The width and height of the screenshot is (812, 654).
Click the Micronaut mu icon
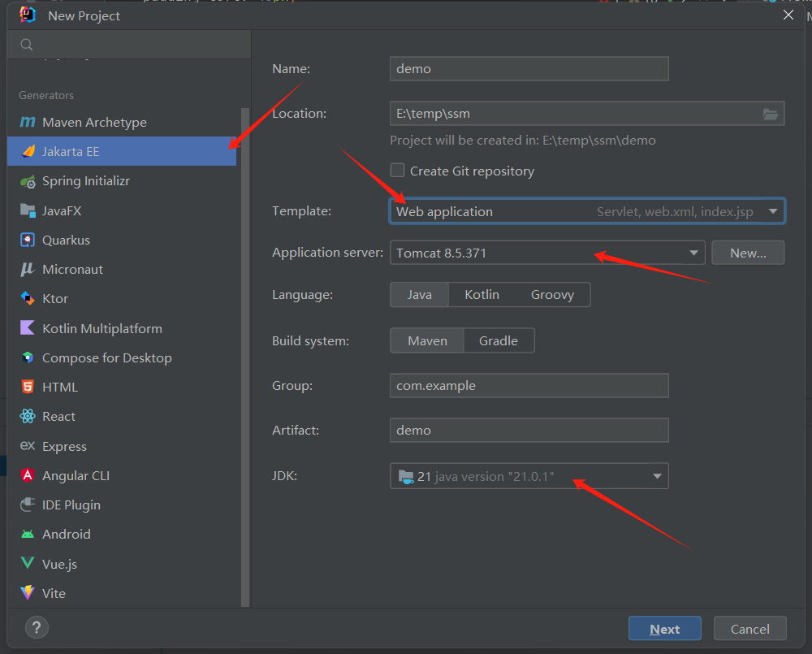28,270
